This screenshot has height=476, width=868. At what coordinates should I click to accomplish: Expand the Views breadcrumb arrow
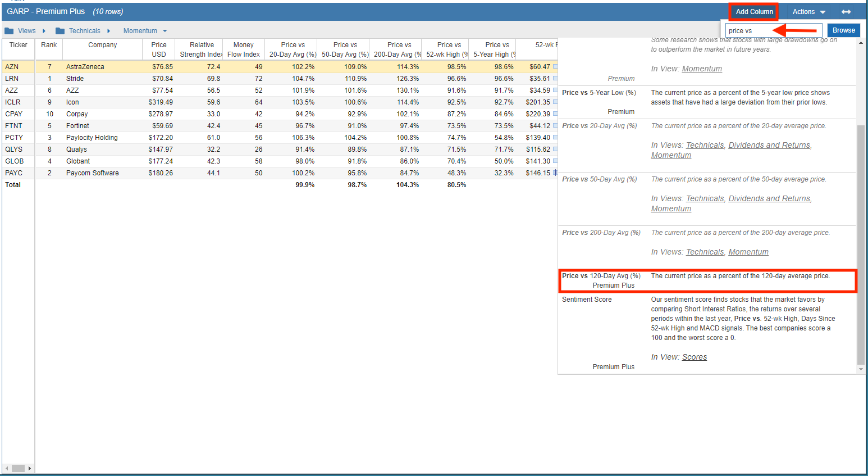pos(44,31)
